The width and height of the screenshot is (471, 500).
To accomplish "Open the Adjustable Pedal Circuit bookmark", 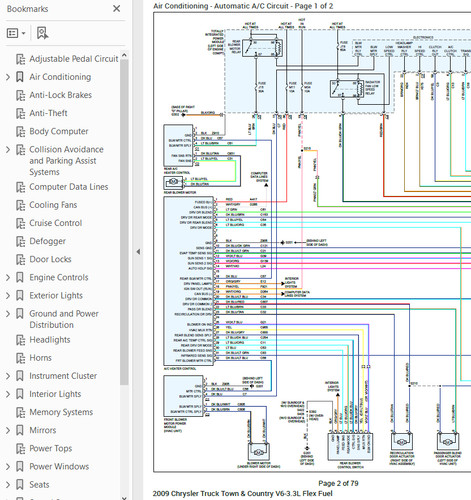I will 74,59.
